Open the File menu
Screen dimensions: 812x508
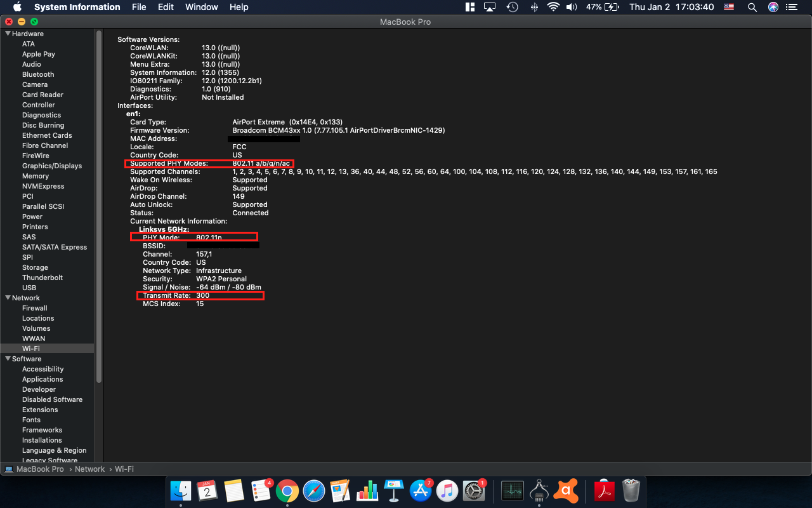point(139,7)
